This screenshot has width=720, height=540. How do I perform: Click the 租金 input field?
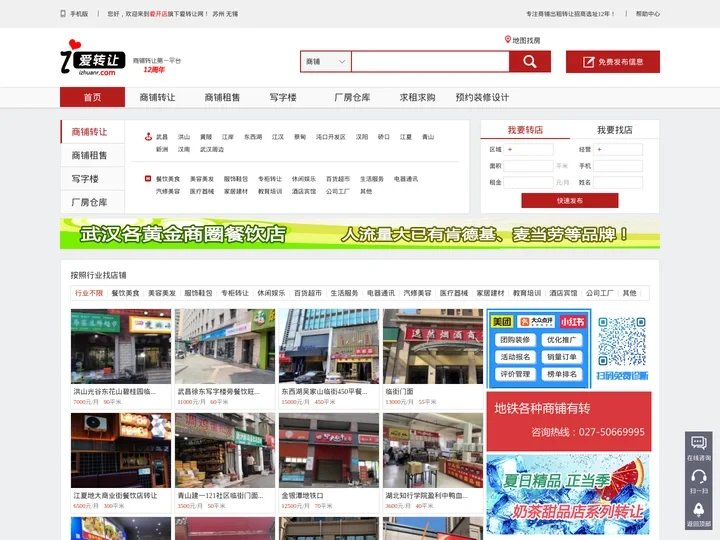pyautogui.click(x=529, y=182)
